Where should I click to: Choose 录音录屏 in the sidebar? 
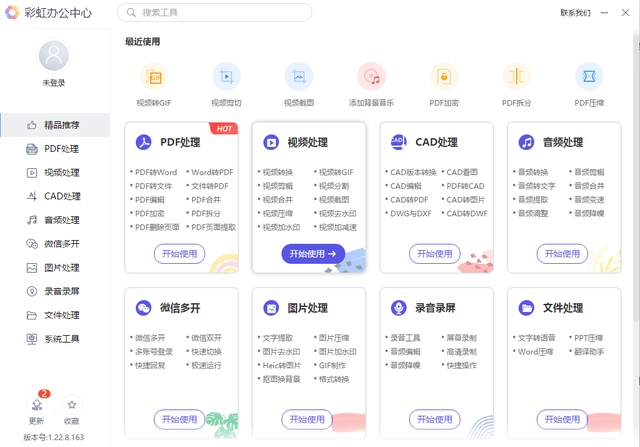point(55,291)
